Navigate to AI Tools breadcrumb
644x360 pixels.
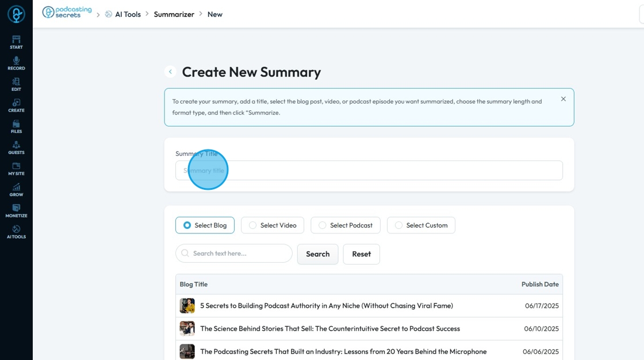coord(127,14)
